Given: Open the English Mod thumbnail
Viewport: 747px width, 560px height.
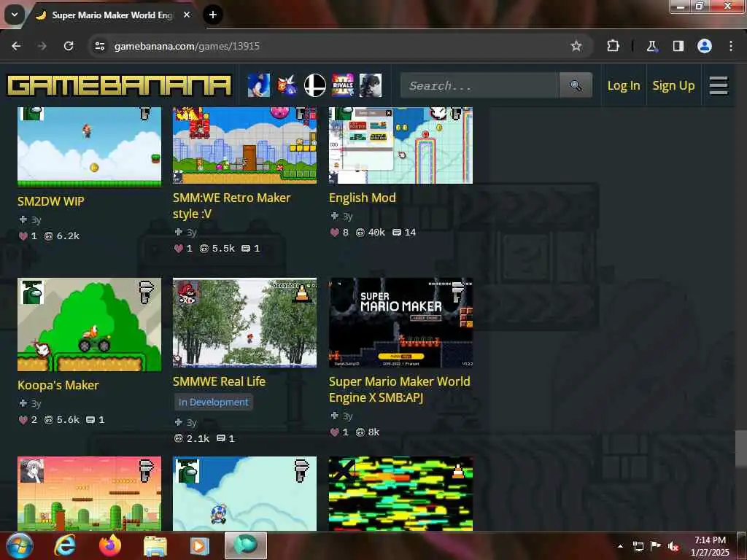Looking at the screenshot, I should [x=400, y=145].
